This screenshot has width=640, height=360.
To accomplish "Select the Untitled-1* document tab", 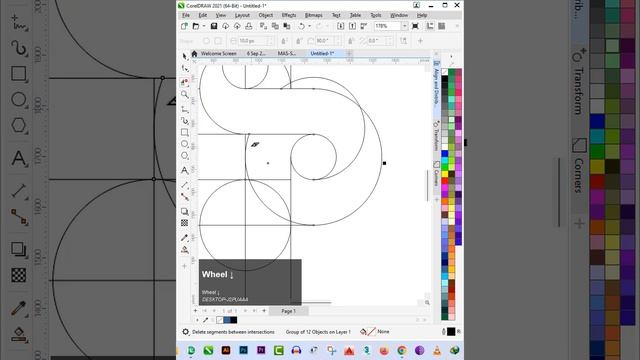I will tap(322, 53).
